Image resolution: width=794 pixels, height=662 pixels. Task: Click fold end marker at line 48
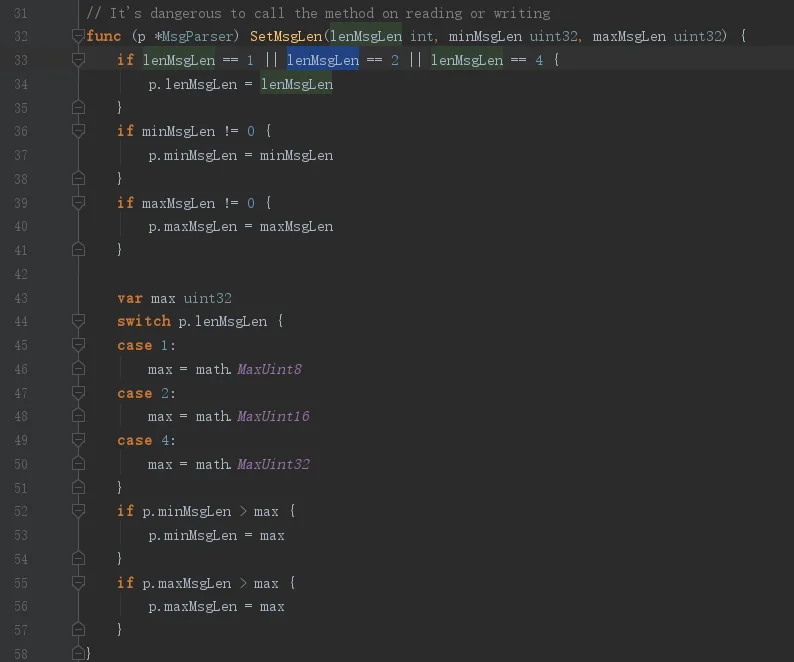(78, 416)
